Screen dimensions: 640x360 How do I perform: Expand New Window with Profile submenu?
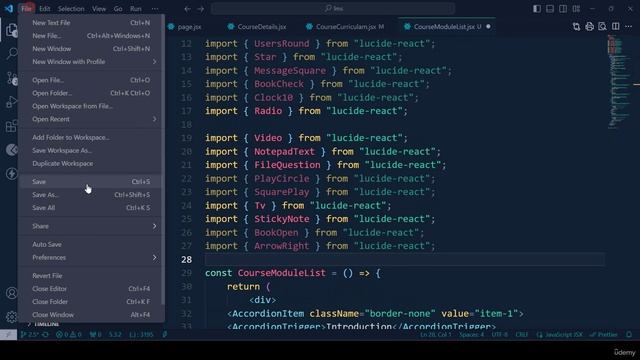point(91,62)
